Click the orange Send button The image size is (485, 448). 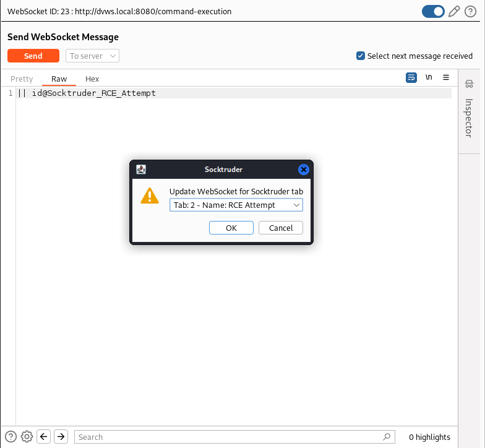pyautogui.click(x=33, y=56)
